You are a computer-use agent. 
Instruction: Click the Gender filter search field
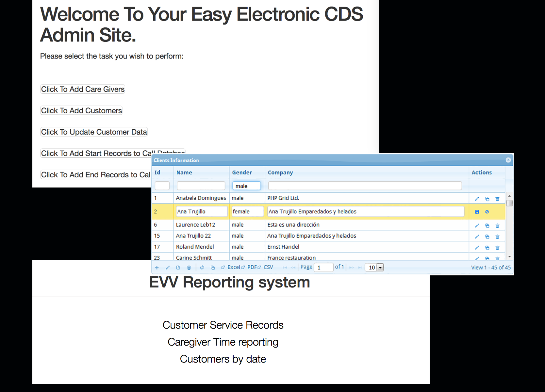pyautogui.click(x=246, y=186)
